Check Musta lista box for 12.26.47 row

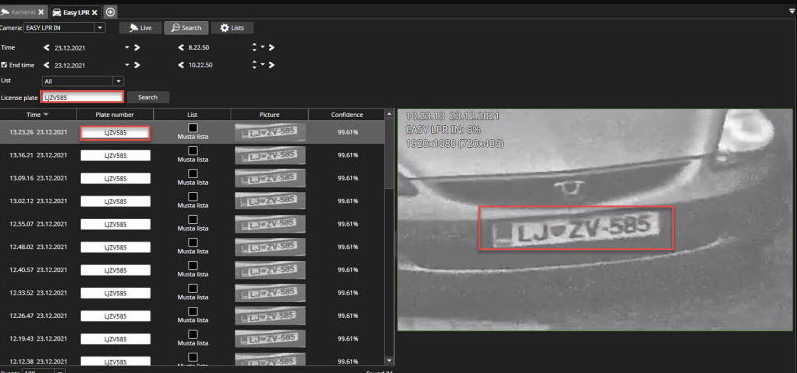(193, 312)
